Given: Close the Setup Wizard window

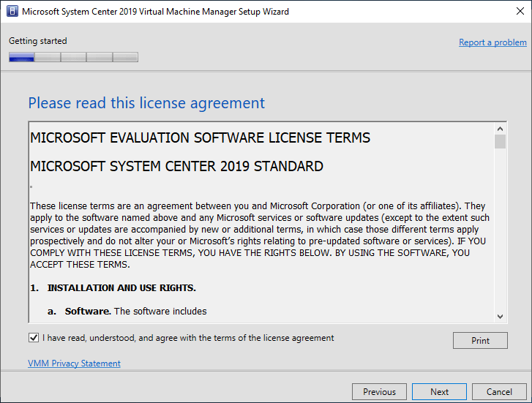Looking at the screenshot, I should coord(520,11).
